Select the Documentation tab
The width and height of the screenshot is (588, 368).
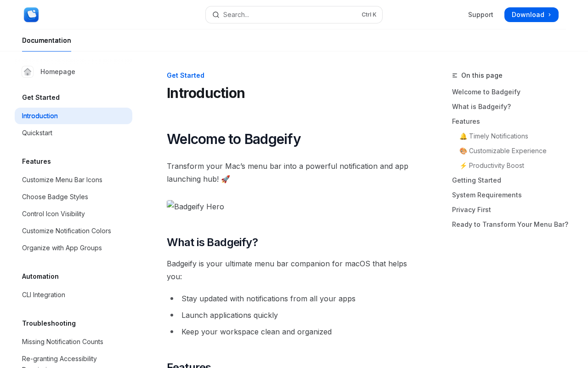tap(46, 40)
